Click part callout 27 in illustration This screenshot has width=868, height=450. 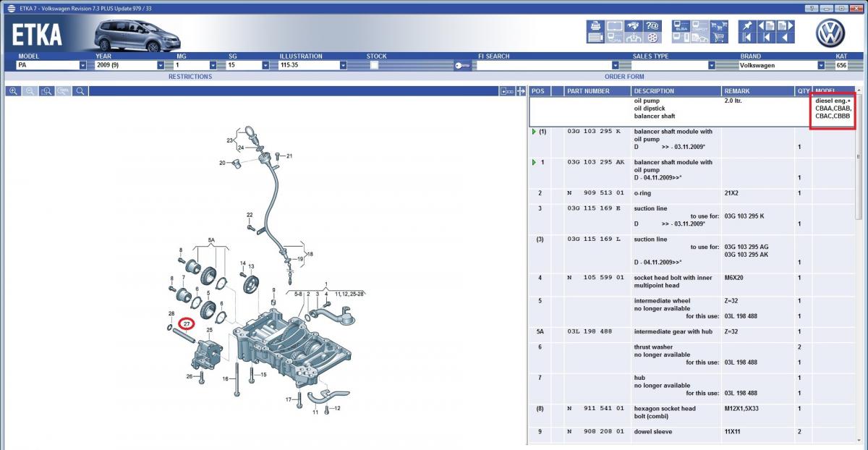tap(187, 323)
